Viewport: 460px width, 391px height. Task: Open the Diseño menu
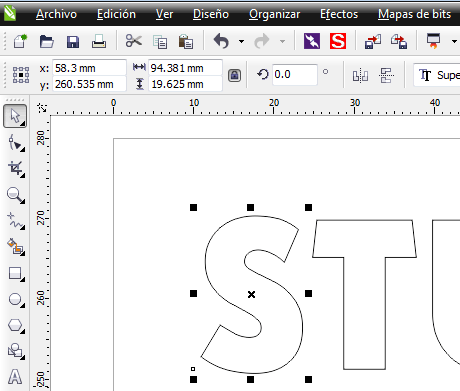pos(211,14)
